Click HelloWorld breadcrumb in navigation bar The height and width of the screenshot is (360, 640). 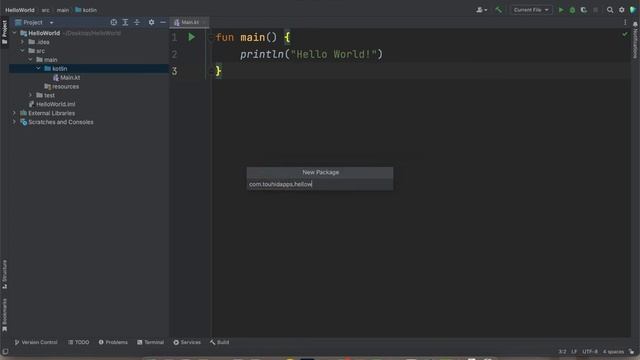click(20, 10)
